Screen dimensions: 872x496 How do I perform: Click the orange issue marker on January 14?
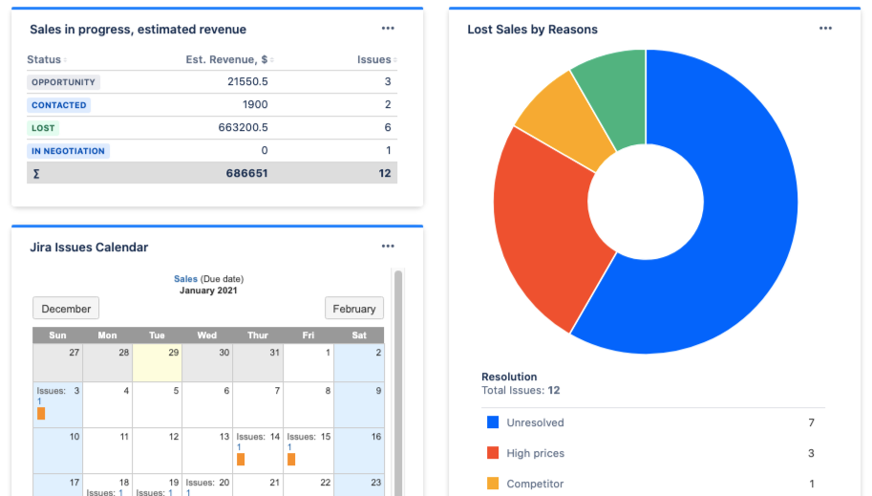click(x=241, y=459)
